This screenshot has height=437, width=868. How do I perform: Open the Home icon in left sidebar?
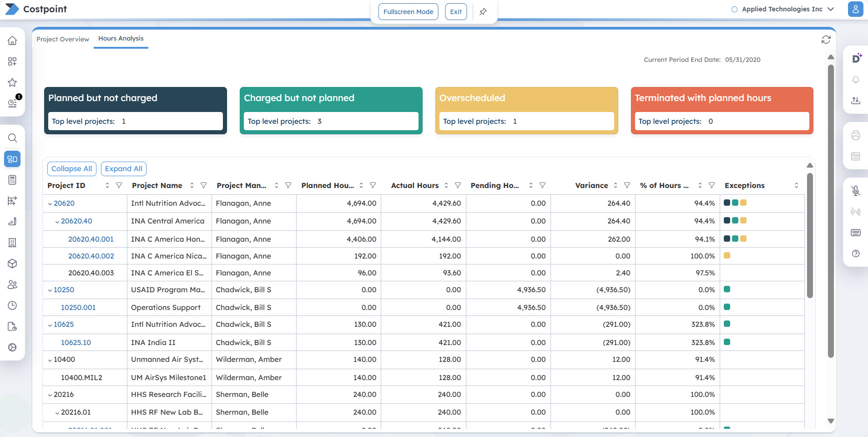(x=12, y=41)
